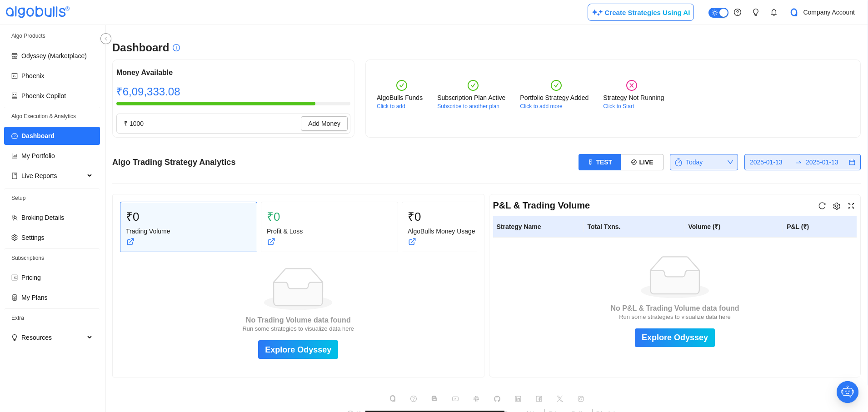Refresh the P&L & Trading Volume panel
This screenshot has width=868, height=412.
tap(822, 206)
